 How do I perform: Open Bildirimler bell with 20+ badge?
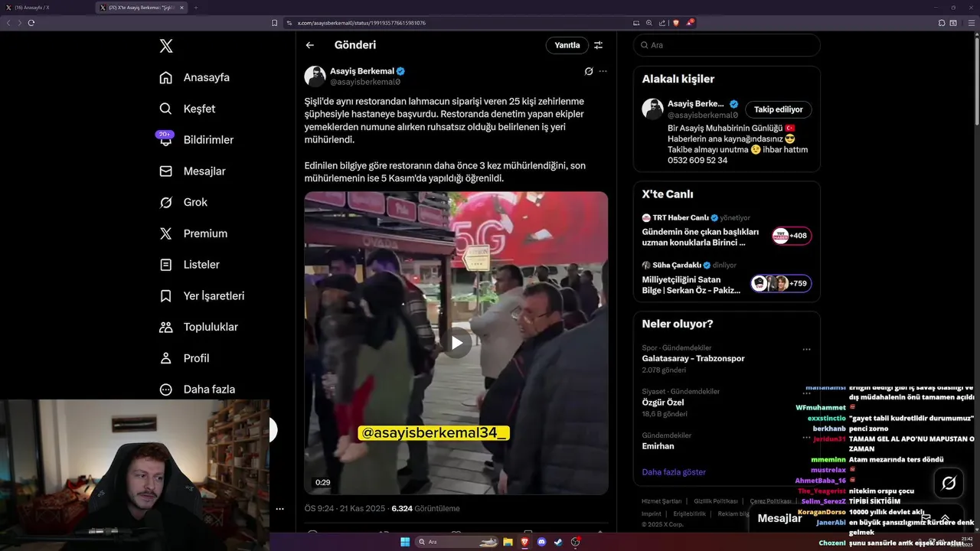click(165, 139)
